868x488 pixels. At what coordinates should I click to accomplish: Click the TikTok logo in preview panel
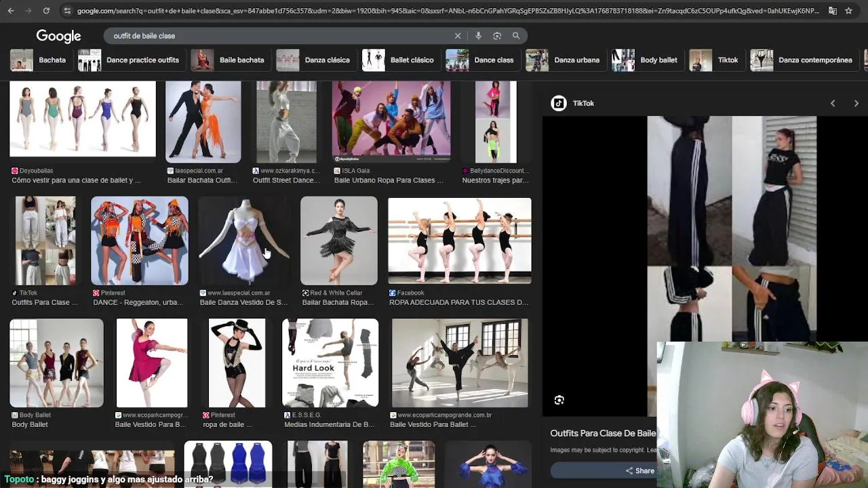[559, 103]
